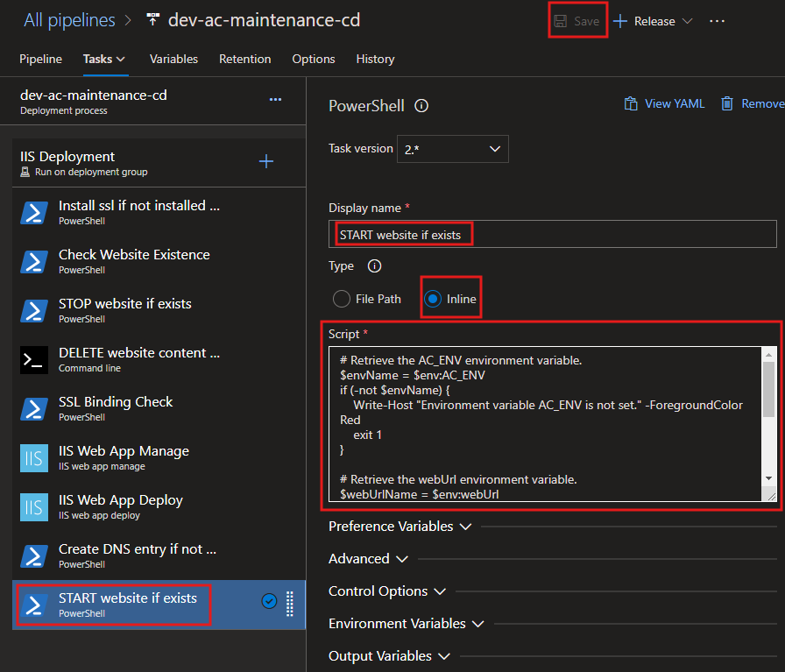This screenshot has width=785, height=672.
Task: Switch to the Variables tab
Action: 173,59
